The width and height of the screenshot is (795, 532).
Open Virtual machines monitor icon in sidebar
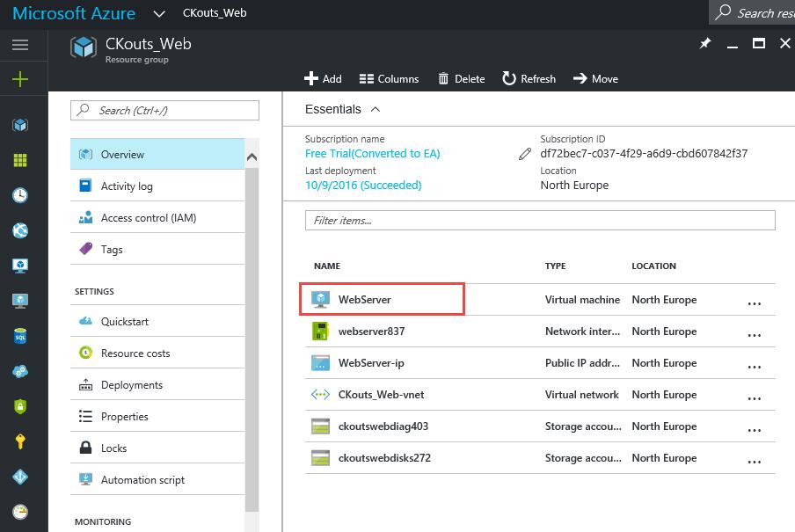coord(20,301)
